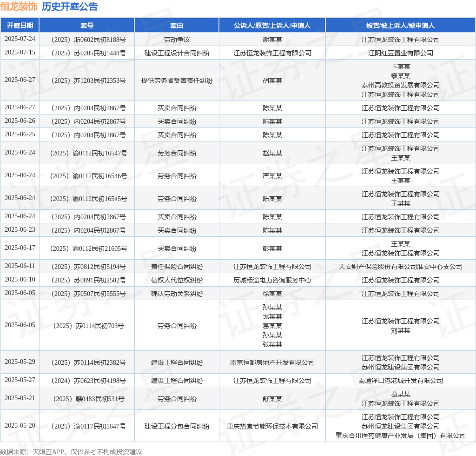Click defendant 南通洋口港港城开发有限公司
476x456 pixels.
point(400,381)
